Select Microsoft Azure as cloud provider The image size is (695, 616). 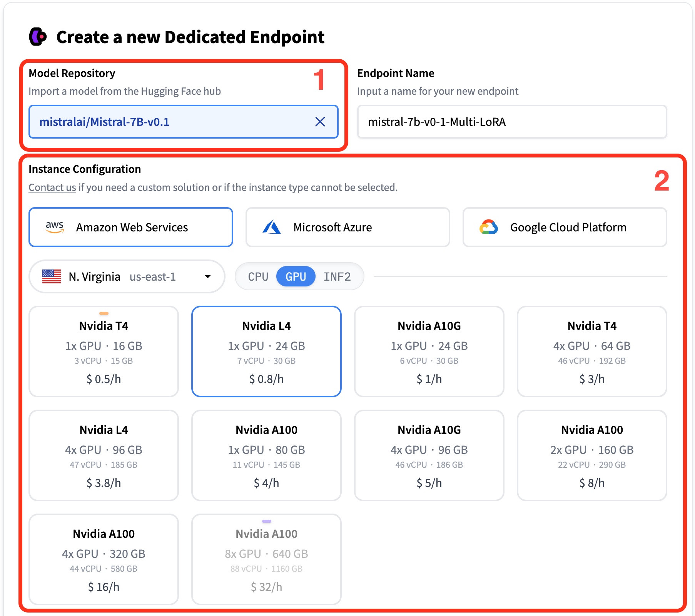(x=347, y=227)
